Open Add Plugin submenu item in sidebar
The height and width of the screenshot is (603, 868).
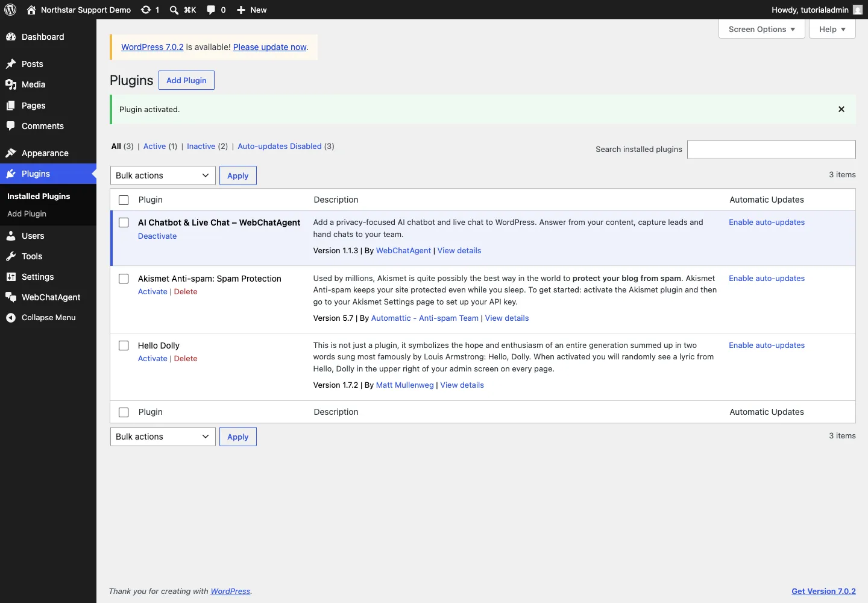(x=27, y=213)
